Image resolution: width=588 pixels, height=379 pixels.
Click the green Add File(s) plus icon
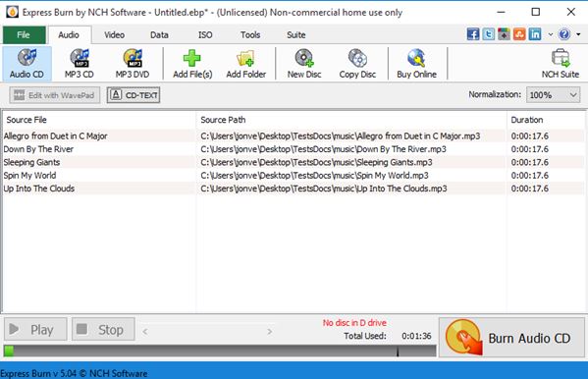click(192, 58)
